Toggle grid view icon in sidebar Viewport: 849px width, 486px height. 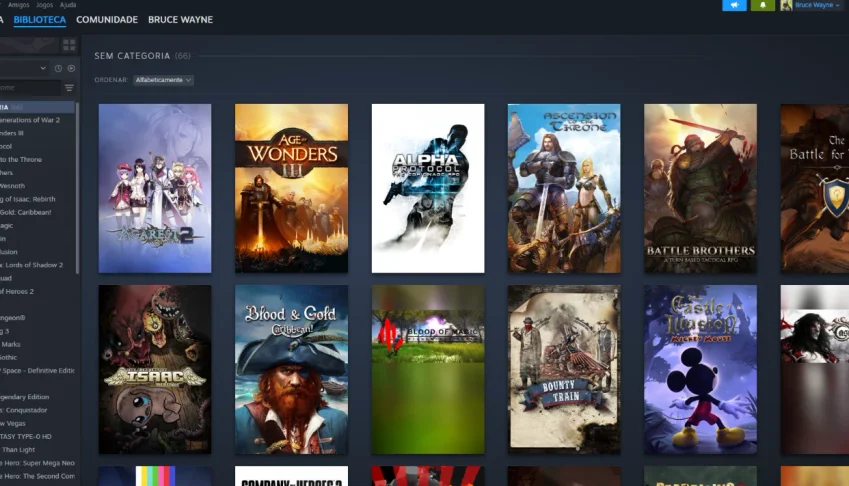pyautogui.click(x=69, y=45)
